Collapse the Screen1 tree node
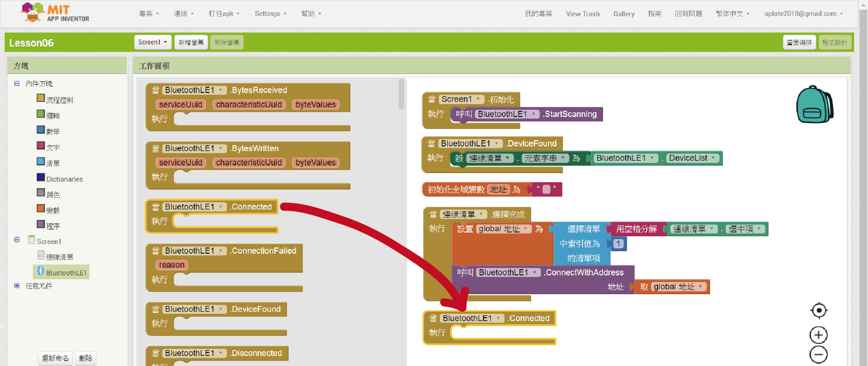Screen dimensions: 868x366 (17, 240)
